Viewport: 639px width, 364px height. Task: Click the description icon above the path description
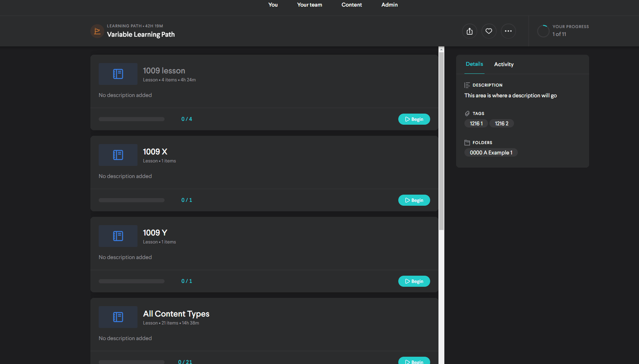point(467,85)
